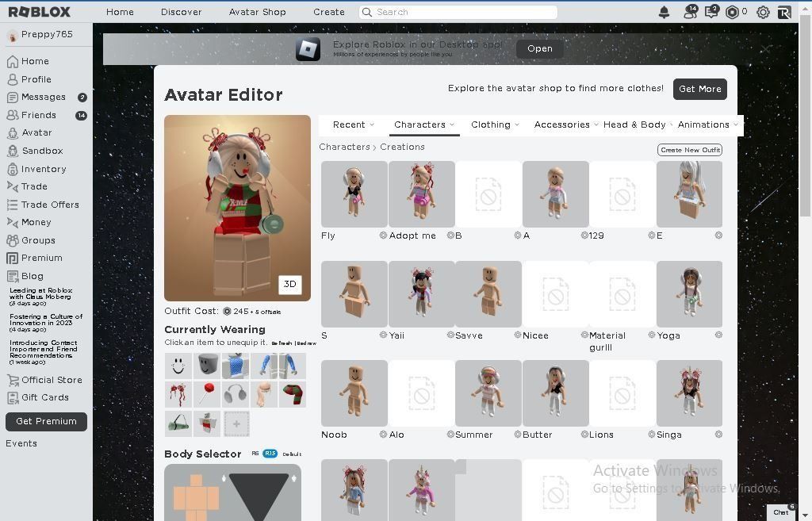Switch to the Clothing tab

coord(493,125)
